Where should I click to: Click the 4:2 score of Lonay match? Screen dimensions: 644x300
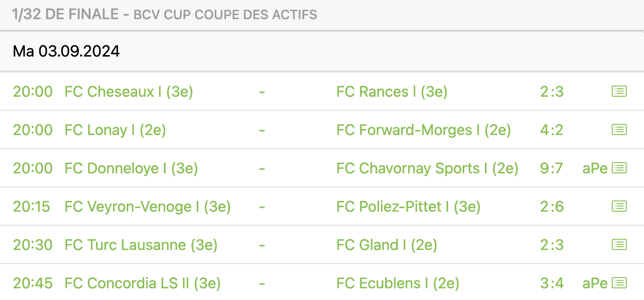[x=551, y=130]
